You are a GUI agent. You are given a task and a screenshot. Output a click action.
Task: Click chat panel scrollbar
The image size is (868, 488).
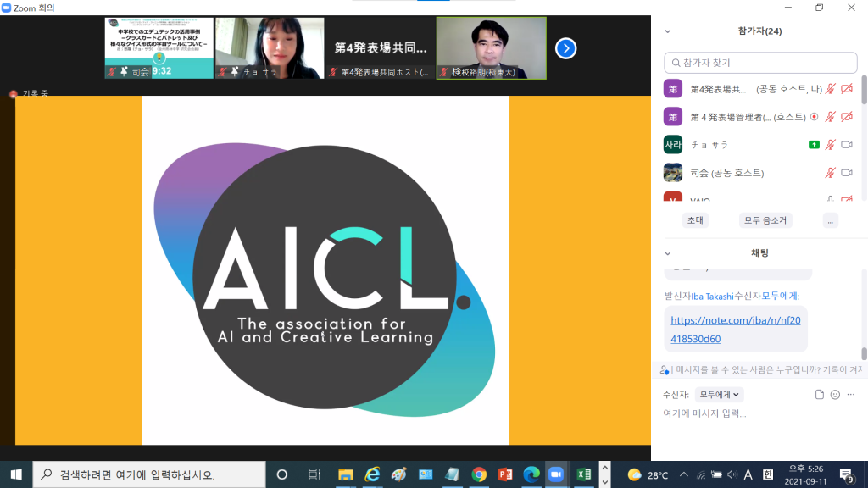coord(864,353)
